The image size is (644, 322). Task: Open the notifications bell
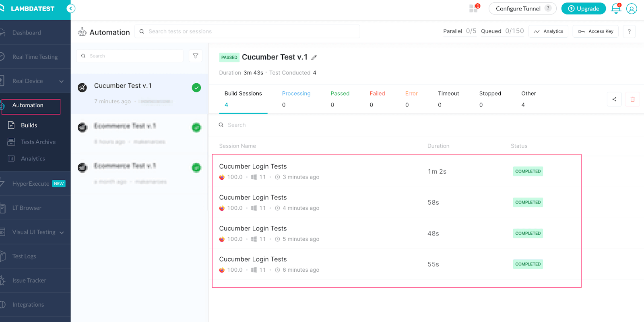coord(616,8)
